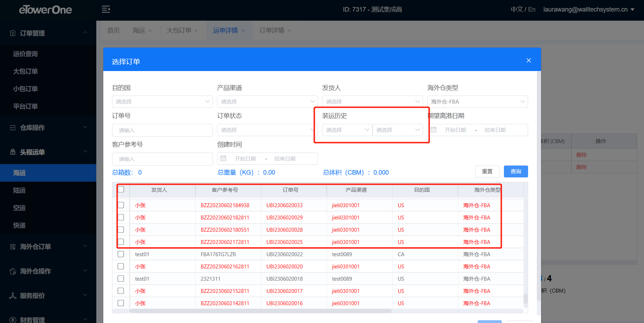
Task: Check the row for order UBI2306020018
Action: point(121,279)
